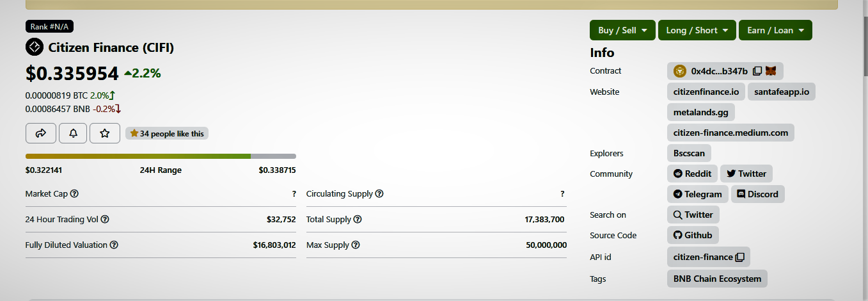Open the Reddit community link
868x301 pixels.
tap(692, 174)
